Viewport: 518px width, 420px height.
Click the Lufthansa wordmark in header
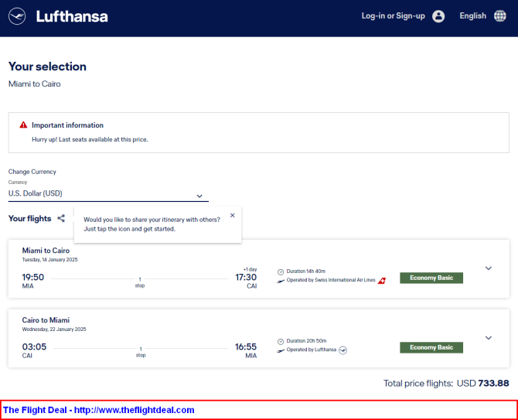click(x=72, y=16)
